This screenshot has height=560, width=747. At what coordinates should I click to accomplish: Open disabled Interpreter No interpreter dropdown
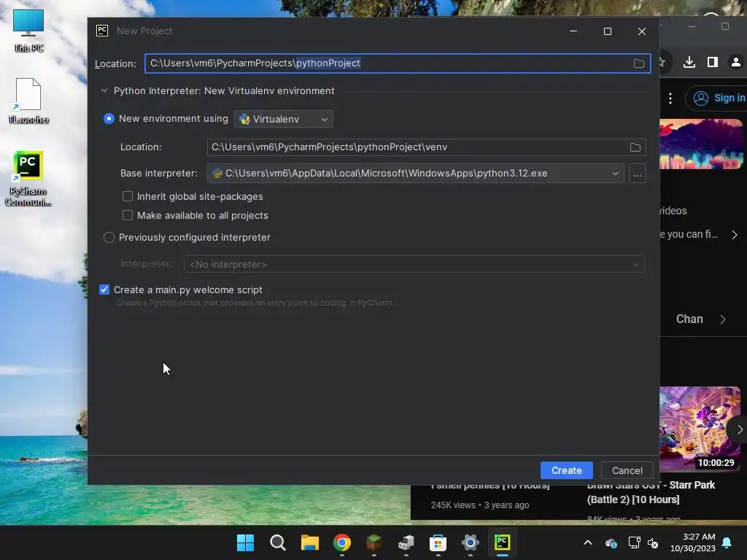click(414, 264)
